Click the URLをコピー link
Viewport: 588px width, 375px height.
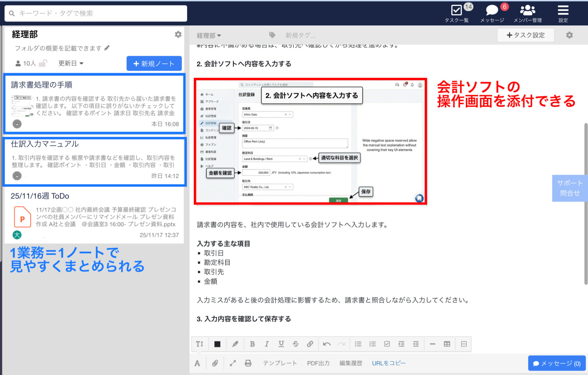click(388, 363)
